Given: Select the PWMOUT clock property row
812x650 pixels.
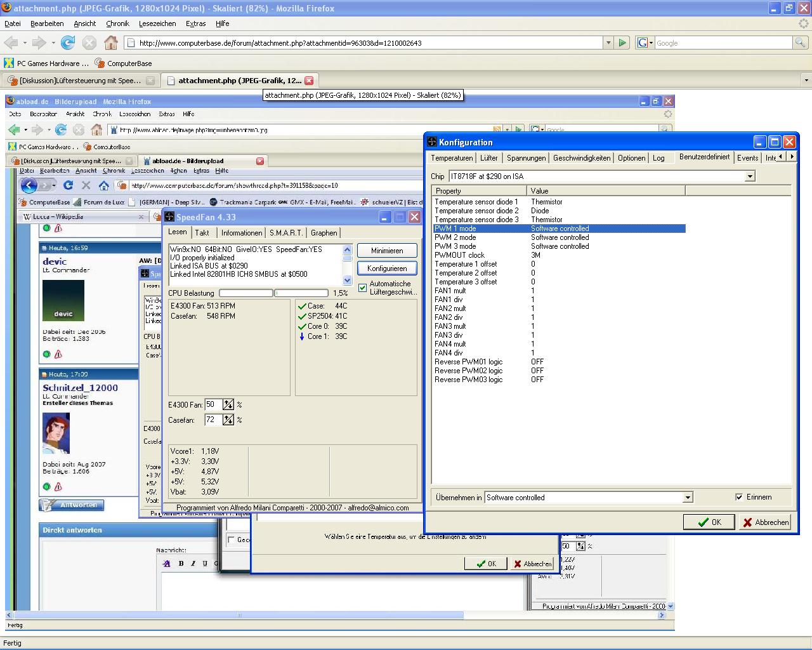Looking at the screenshot, I should 558,255.
